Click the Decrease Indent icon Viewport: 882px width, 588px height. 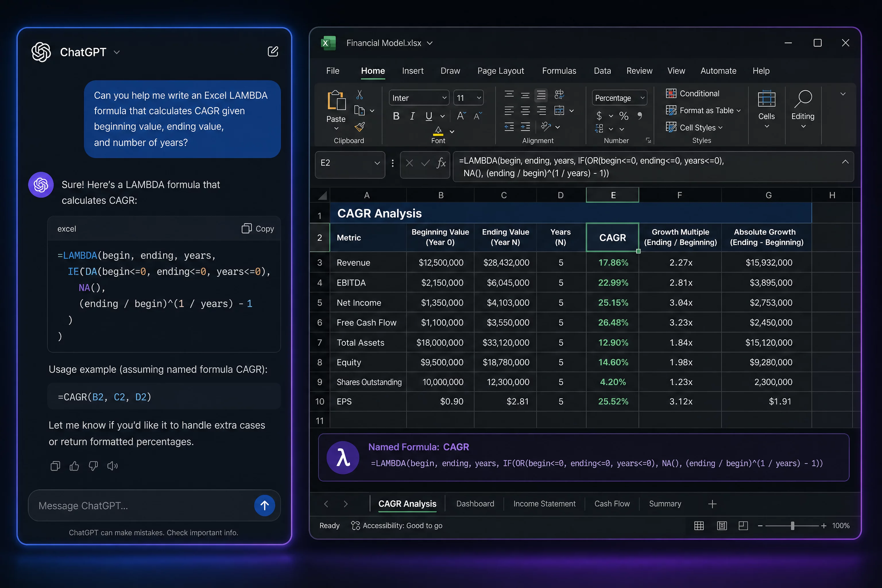509,127
